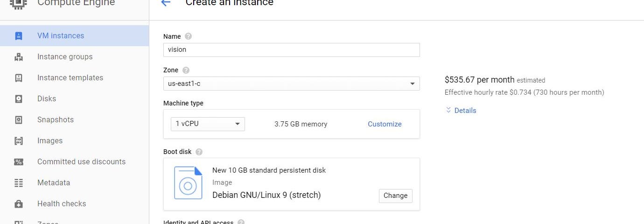
Task: Click the Instance groups sidebar icon
Action: tap(19, 57)
